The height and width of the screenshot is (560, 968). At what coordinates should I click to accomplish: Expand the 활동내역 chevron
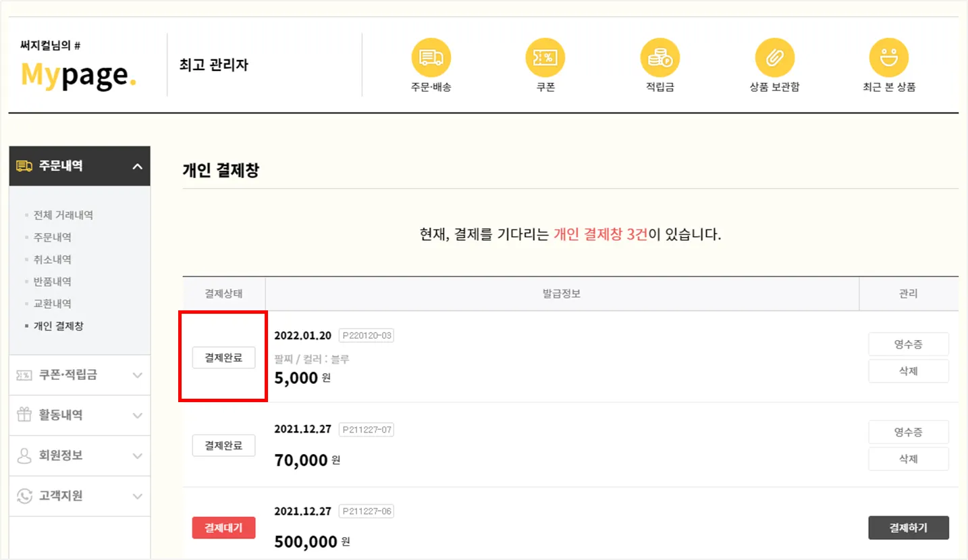pyautogui.click(x=137, y=416)
